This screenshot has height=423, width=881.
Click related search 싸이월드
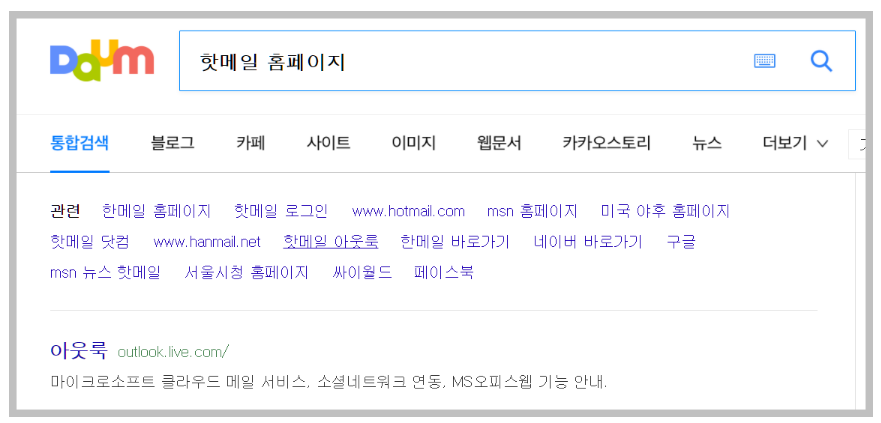(x=362, y=273)
